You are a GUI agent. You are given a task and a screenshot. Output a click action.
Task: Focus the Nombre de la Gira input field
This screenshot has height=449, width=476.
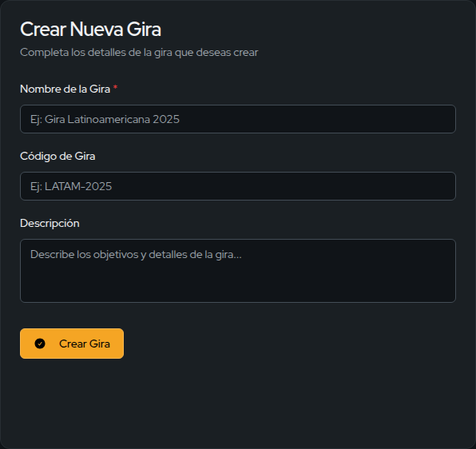(x=238, y=119)
